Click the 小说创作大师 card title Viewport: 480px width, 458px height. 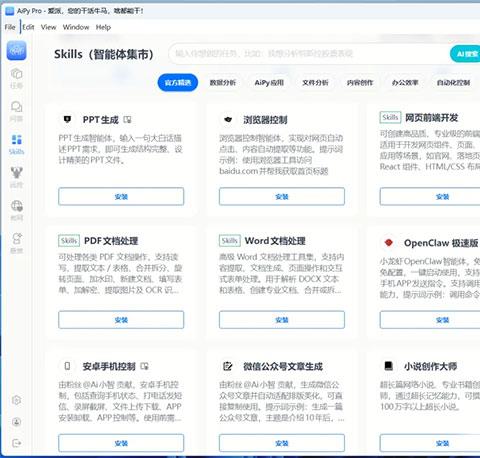tap(430, 366)
